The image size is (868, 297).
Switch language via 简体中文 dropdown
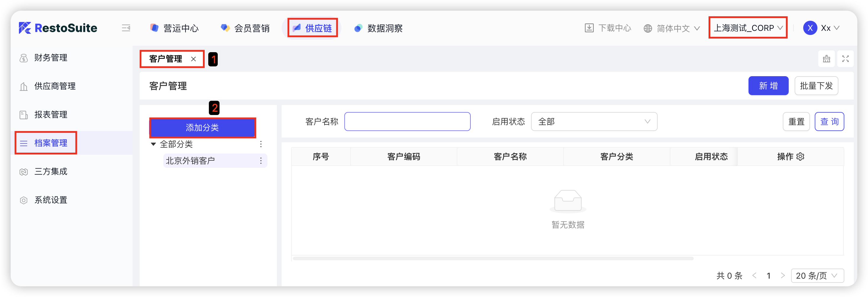pos(672,28)
